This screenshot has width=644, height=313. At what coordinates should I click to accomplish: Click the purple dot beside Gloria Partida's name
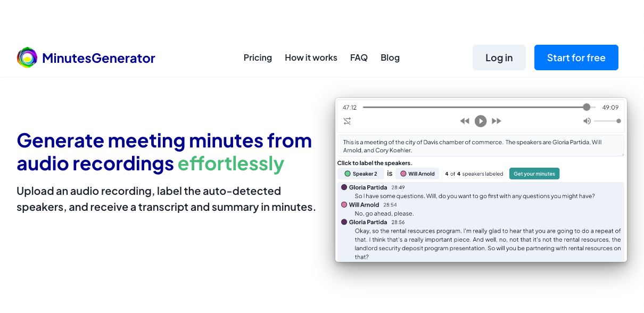pyautogui.click(x=343, y=187)
